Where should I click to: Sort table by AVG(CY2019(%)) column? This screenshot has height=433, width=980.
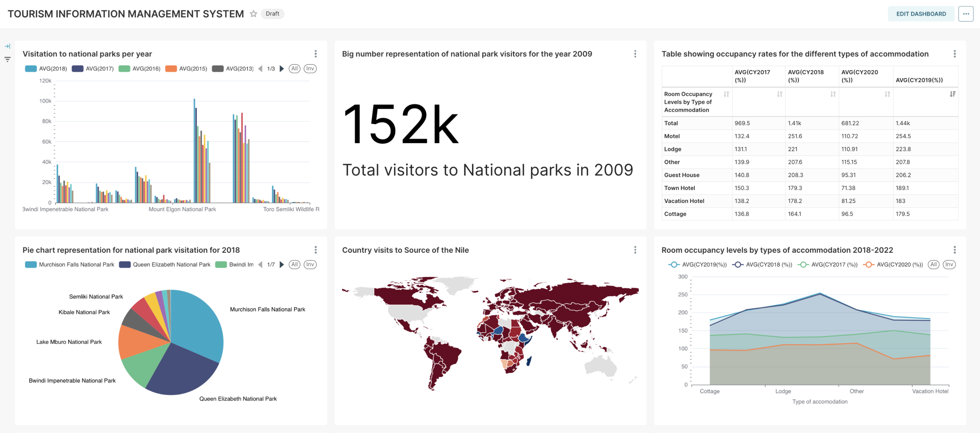pos(952,94)
